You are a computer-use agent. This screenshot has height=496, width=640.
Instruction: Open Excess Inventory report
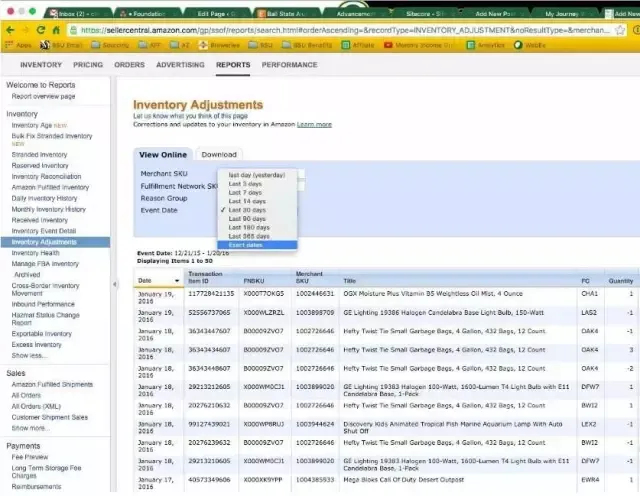(x=36, y=345)
